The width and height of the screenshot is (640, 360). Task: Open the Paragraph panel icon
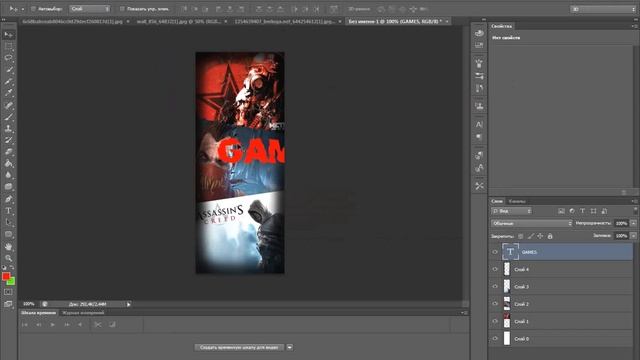tap(479, 137)
